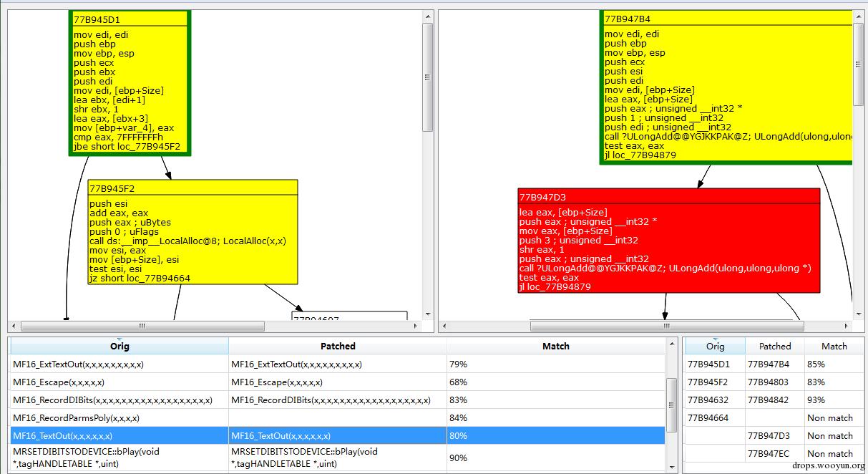Select 77B947D3 in block match table
This screenshot has height=474, width=868.
pyautogui.click(x=775, y=435)
